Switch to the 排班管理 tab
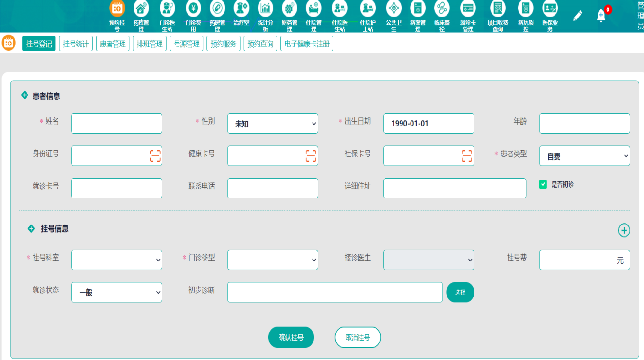644x360 pixels. pyautogui.click(x=150, y=44)
